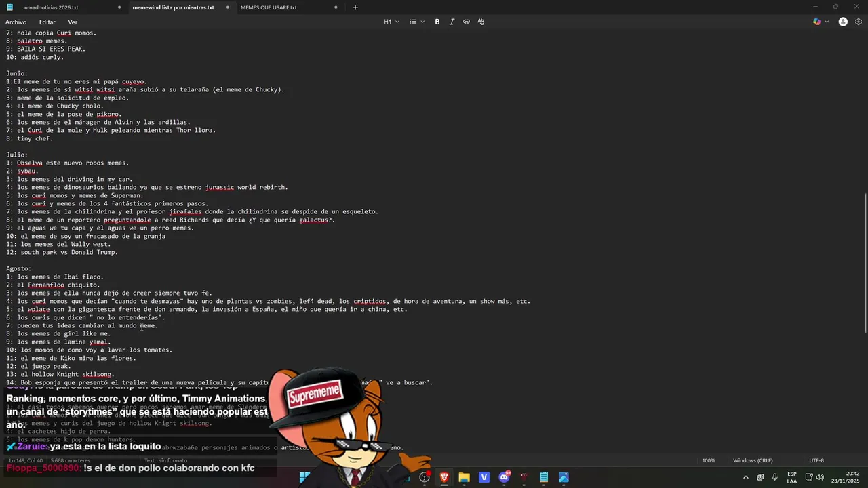The image size is (868, 488).
Task: Toggle bold formatting in Notepad toolbar
Action: [437, 22]
